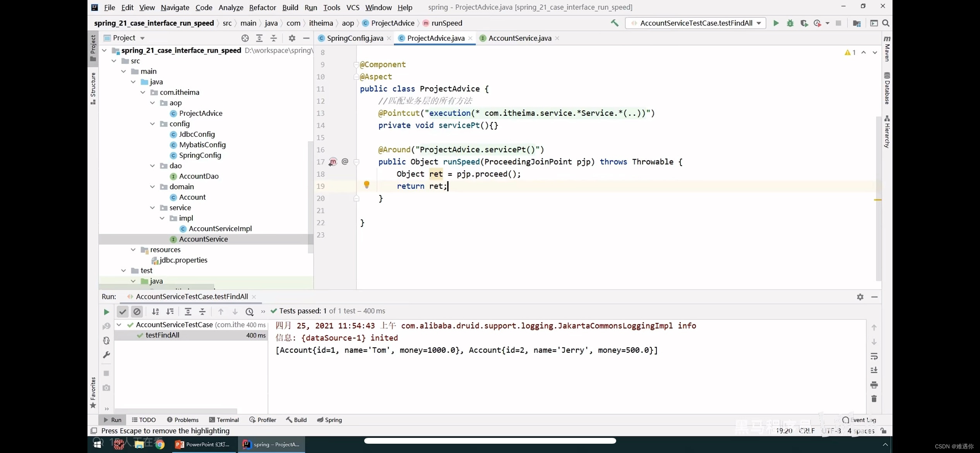
Task: Collapse the resources folder
Action: (133, 249)
